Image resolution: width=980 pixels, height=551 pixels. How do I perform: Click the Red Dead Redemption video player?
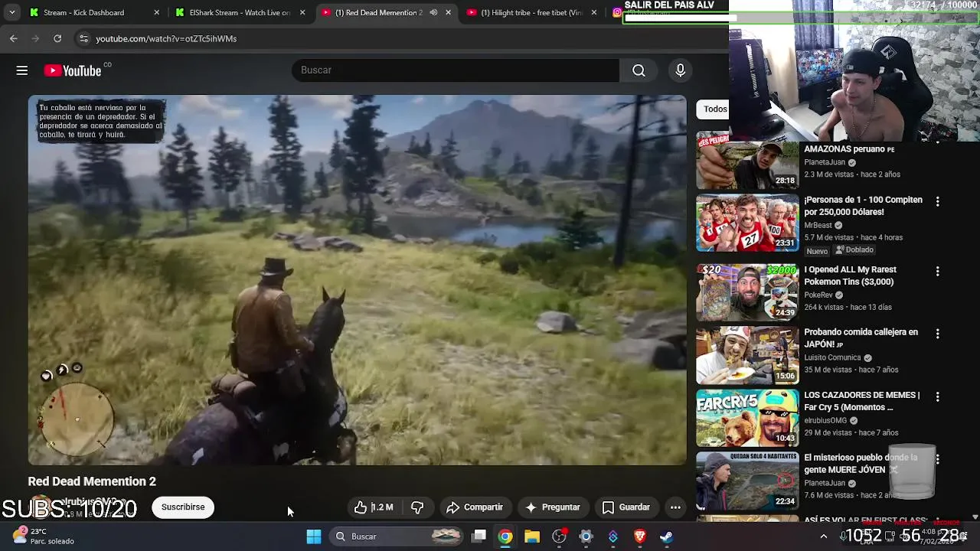coord(358,280)
